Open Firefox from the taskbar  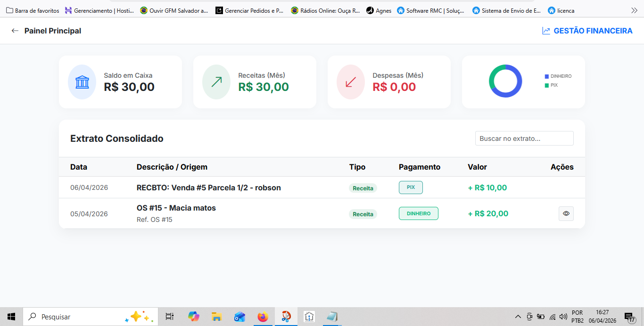[263, 317]
